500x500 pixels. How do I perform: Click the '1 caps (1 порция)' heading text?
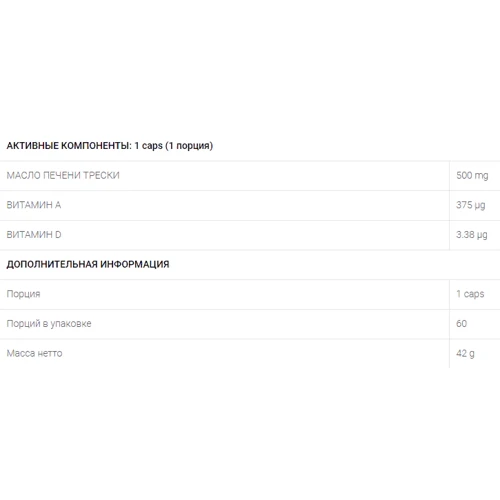tap(174, 146)
